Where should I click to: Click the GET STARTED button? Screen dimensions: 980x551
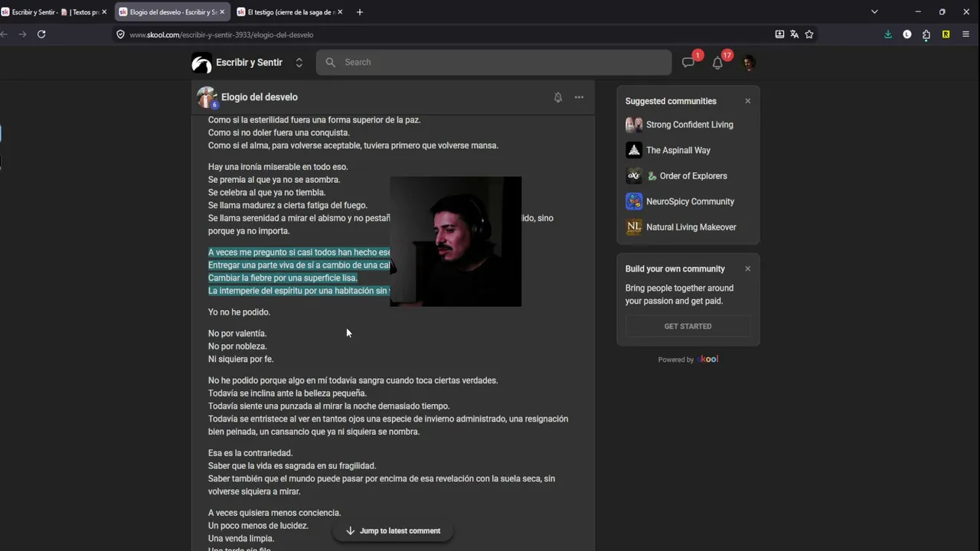point(688,326)
